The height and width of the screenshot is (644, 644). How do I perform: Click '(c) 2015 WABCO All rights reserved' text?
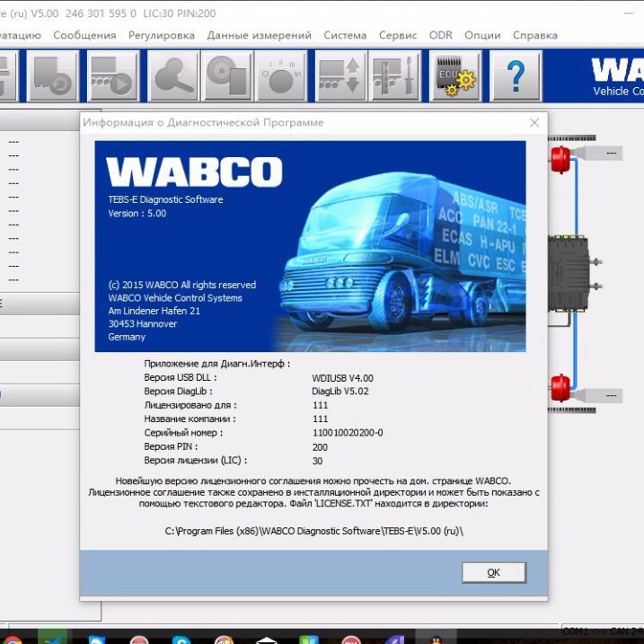(x=182, y=285)
